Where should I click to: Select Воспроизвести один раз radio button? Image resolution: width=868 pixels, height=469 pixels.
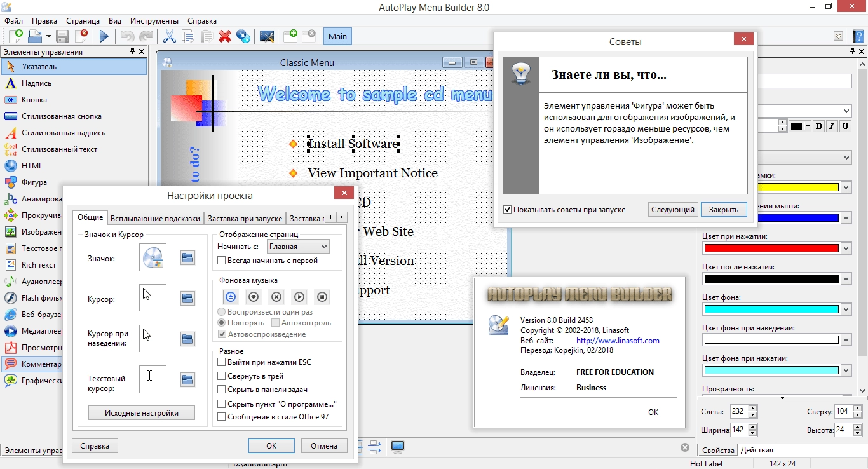point(221,312)
